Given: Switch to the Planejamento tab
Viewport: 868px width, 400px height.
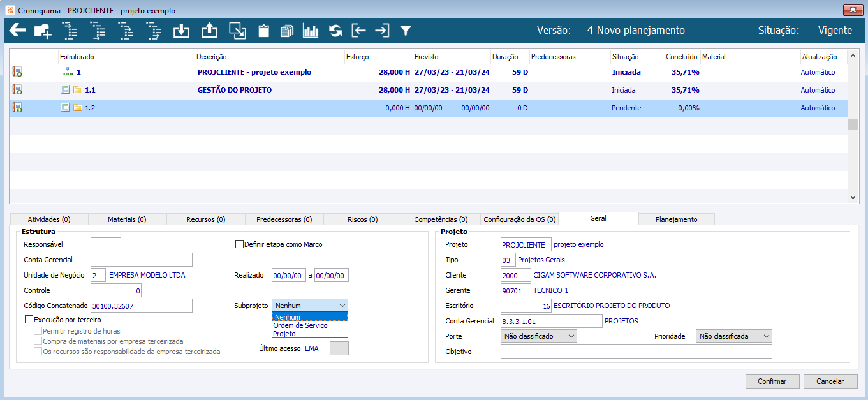Looking at the screenshot, I should [677, 219].
